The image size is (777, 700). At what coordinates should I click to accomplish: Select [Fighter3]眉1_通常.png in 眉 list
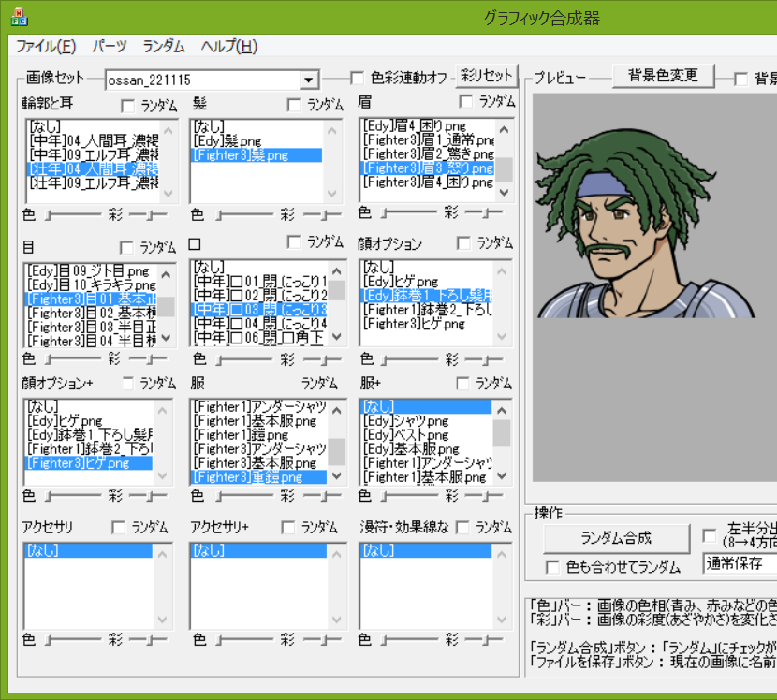pos(428,140)
